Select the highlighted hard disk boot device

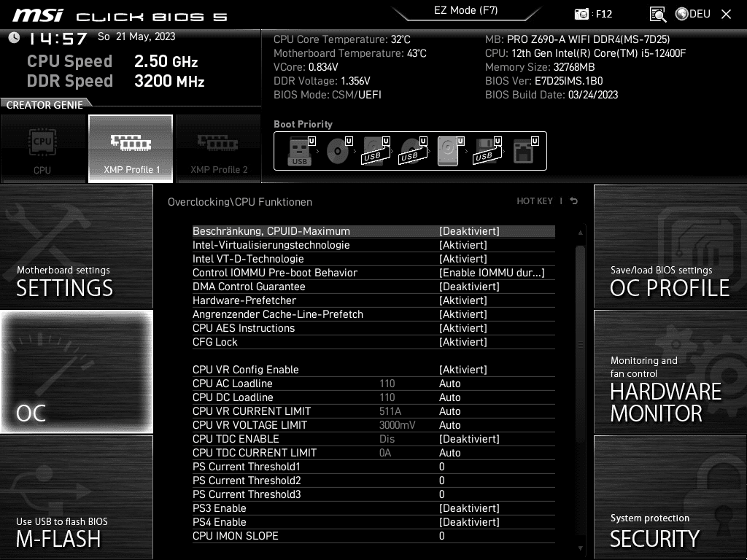click(x=449, y=151)
